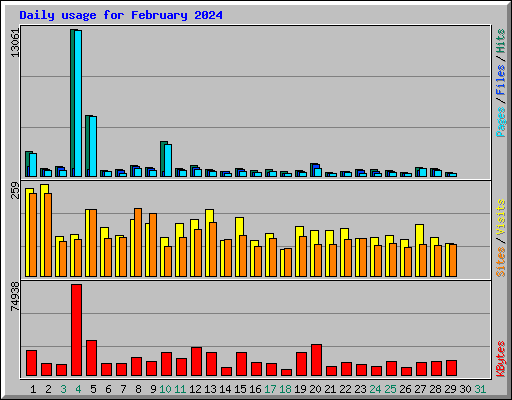The height and width of the screenshot is (400, 512).
Task: Click the hits bar for day 5
Action: [x=87, y=146]
